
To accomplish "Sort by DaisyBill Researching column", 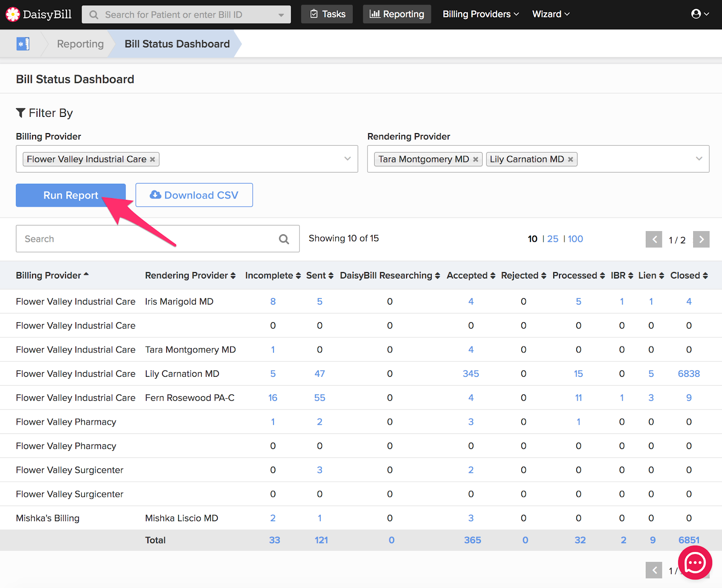I will click(390, 275).
